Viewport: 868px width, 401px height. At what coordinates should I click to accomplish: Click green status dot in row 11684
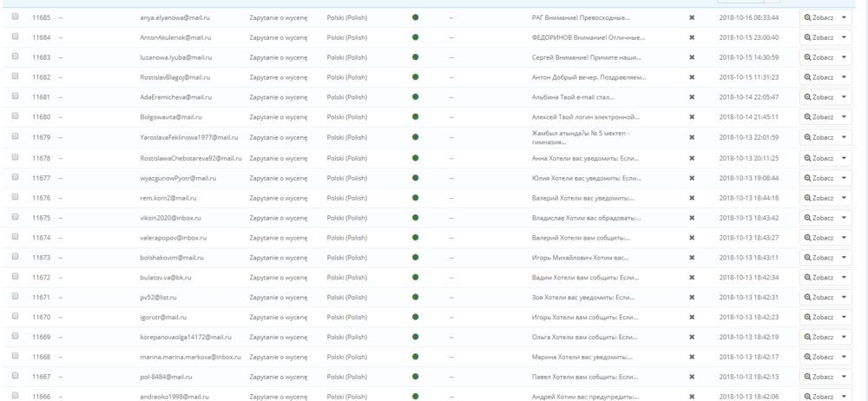[x=415, y=37]
